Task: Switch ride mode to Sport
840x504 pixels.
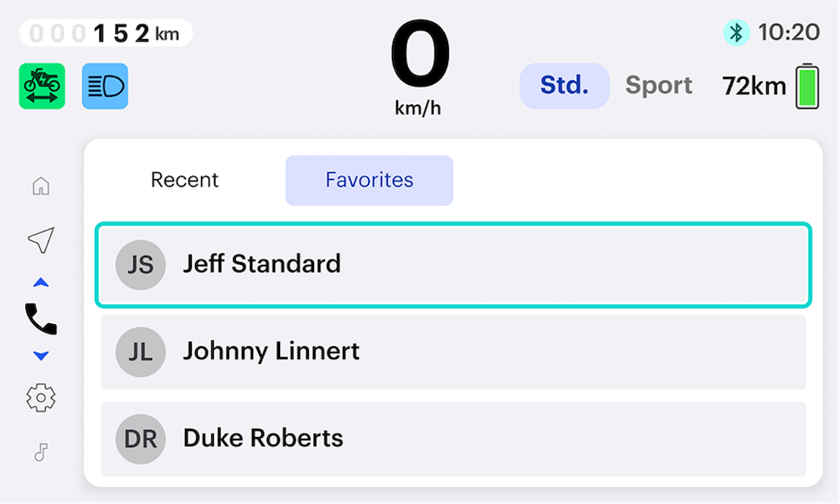Action: click(658, 86)
